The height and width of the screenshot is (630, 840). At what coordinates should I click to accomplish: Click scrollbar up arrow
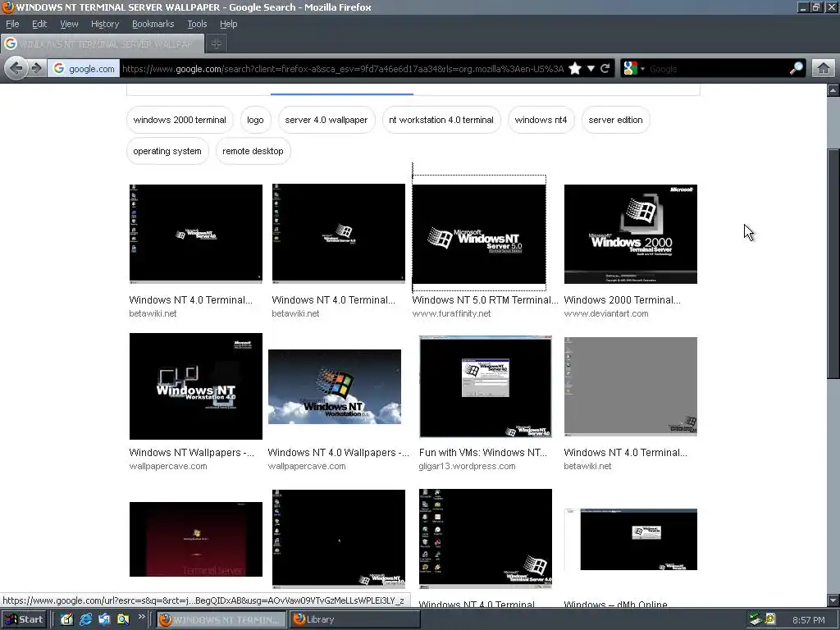tap(833, 90)
